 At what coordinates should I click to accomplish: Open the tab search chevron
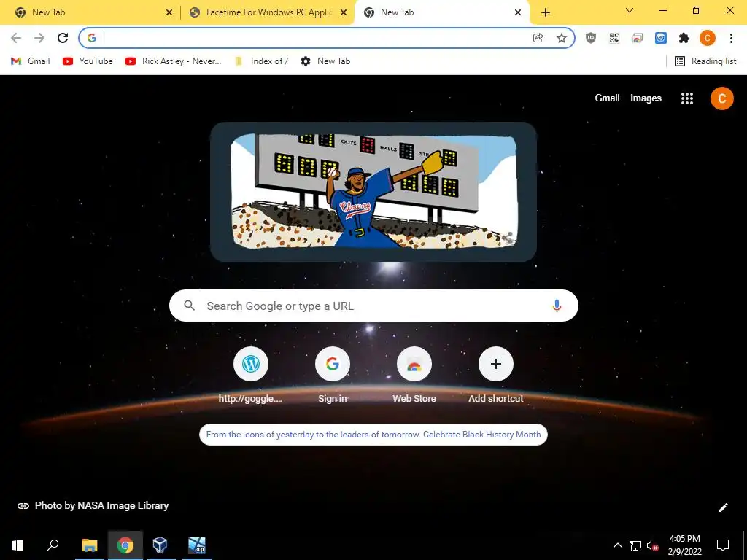tap(630, 10)
